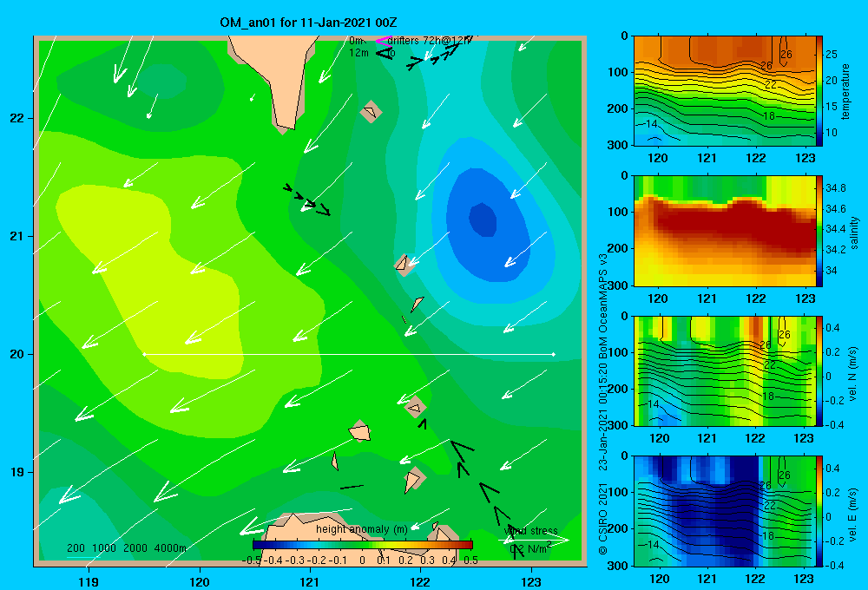Click the salinity color scale bar

click(819, 231)
